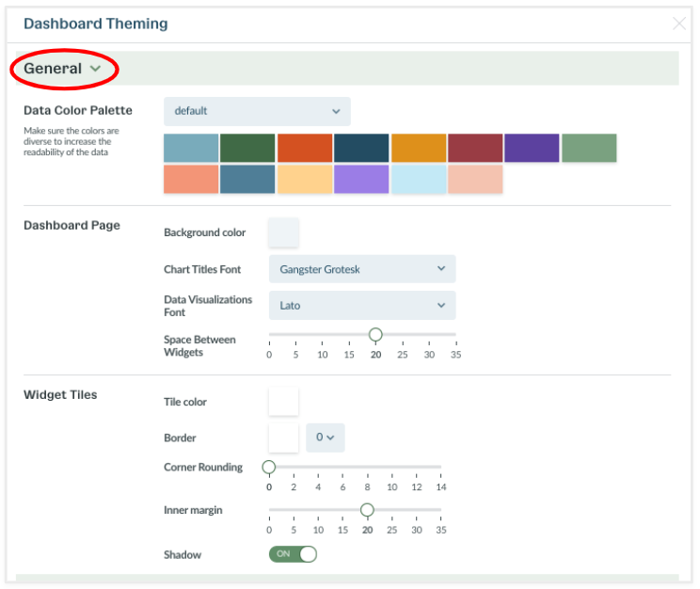The image size is (700, 589).
Task: Turn off the Shadow toggle
Action: pyautogui.click(x=293, y=554)
